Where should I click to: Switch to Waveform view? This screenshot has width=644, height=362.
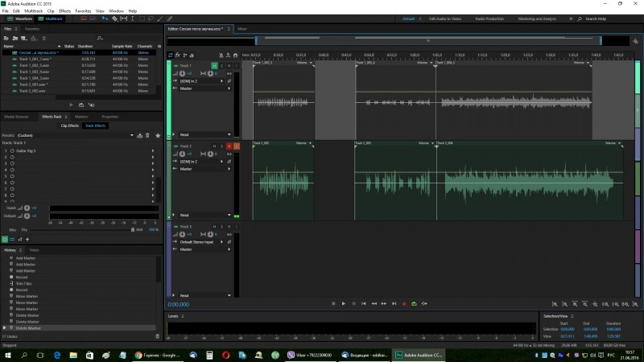[19, 19]
